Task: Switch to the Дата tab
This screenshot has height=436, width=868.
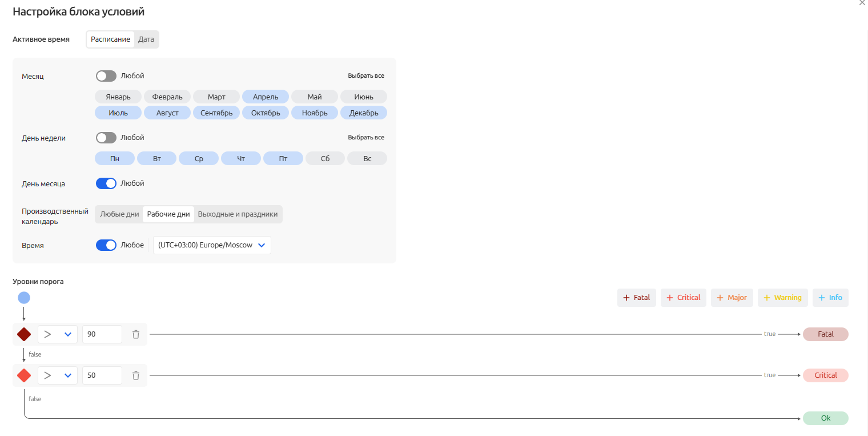Action: click(x=146, y=39)
